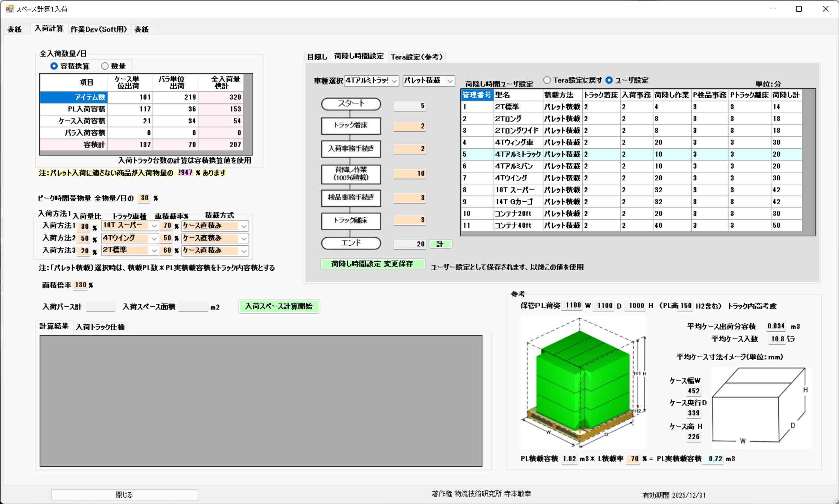Click the スタート flowchart shape

(350, 104)
